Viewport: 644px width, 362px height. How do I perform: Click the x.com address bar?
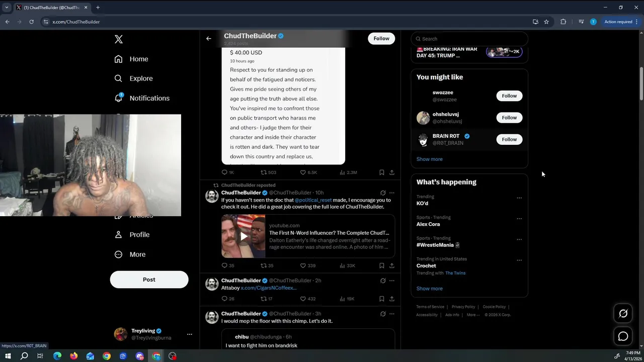(x=287, y=22)
